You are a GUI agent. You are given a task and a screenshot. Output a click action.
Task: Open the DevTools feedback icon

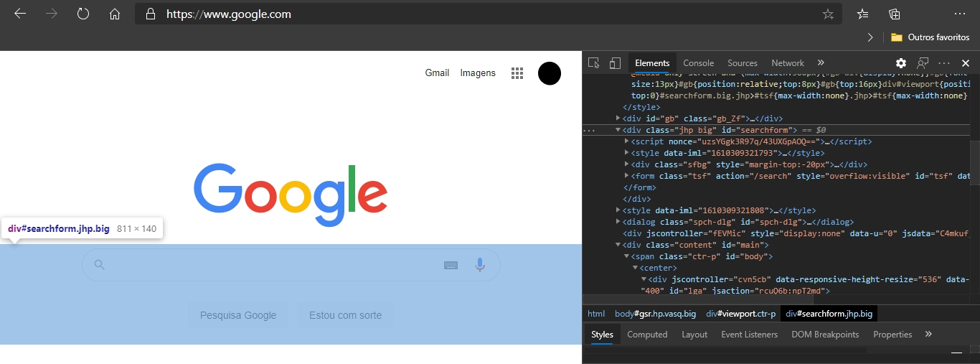point(923,63)
